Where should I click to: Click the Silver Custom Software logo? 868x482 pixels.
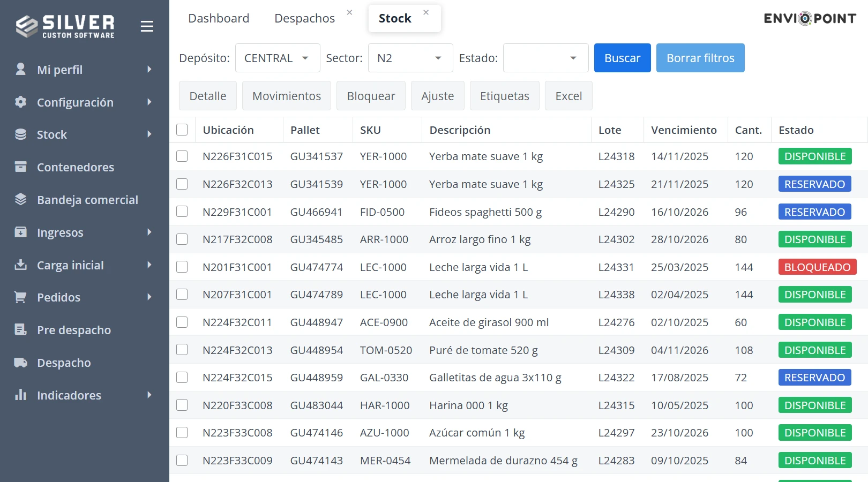(x=65, y=26)
